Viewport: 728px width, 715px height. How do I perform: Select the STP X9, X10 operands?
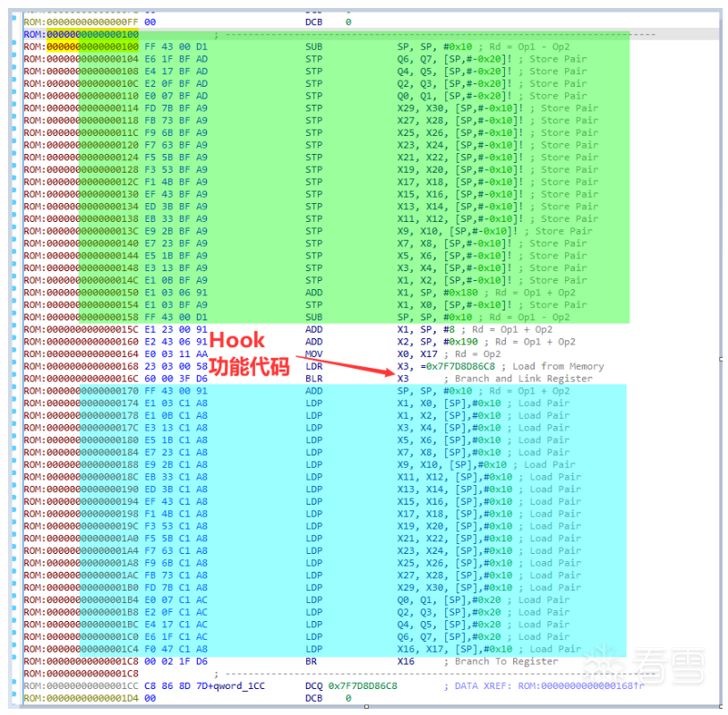[458, 231]
